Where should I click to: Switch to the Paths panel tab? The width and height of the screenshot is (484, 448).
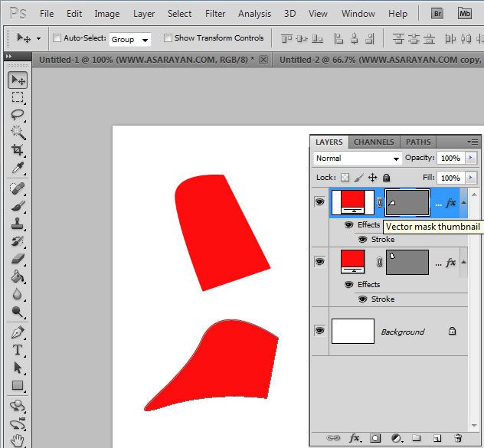pos(418,142)
